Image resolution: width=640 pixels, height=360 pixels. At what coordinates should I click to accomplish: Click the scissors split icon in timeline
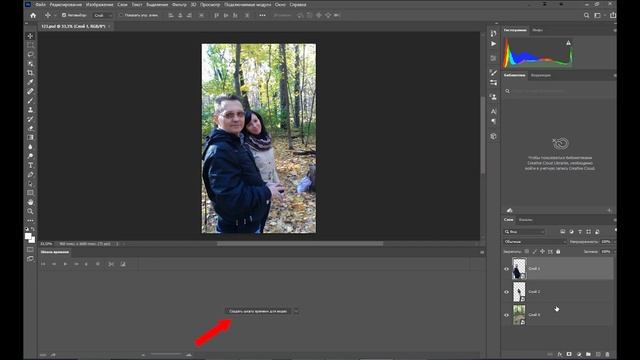pos(111,264)
